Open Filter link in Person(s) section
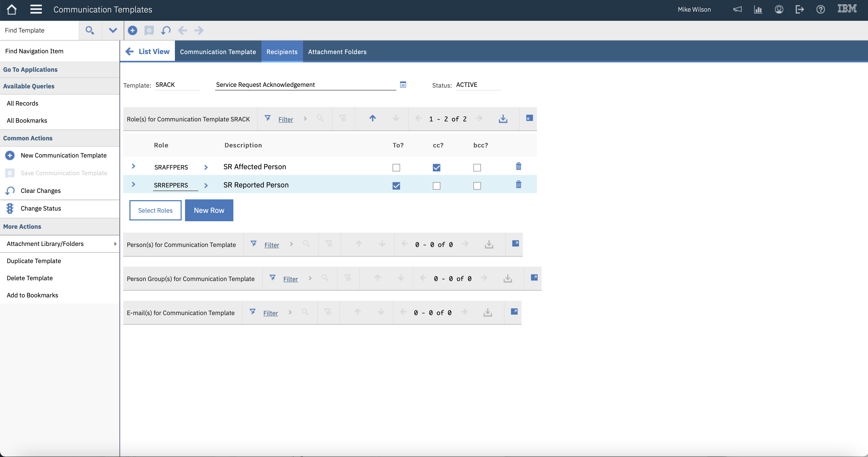 (x=272, y=245)
